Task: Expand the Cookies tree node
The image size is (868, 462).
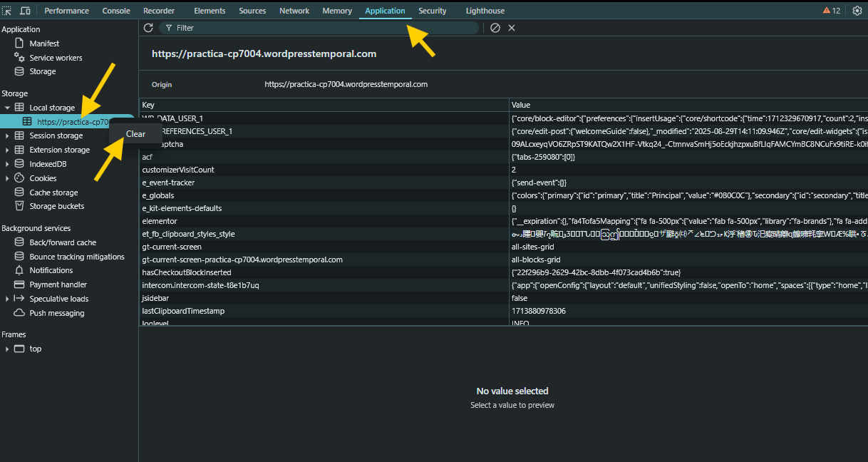Action: click(x=7, y=178)
